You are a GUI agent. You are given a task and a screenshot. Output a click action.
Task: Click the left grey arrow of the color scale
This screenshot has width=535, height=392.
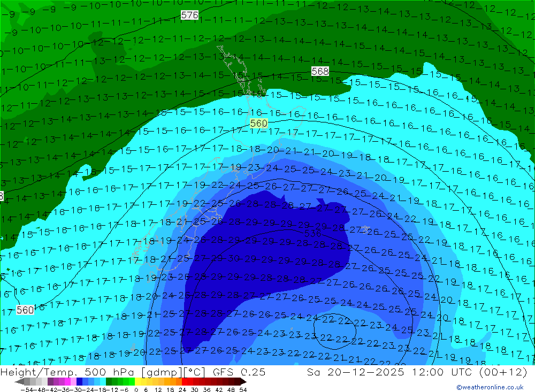(x=19, y=382)
